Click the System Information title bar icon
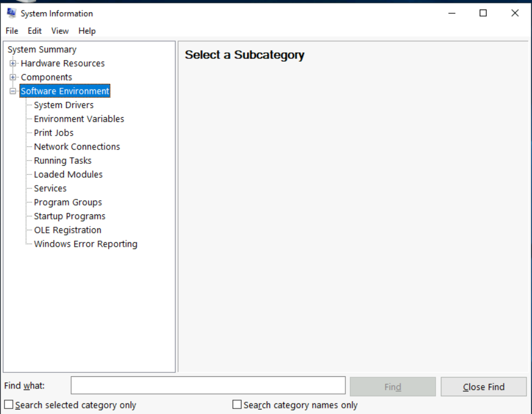 tap(11, 13)
